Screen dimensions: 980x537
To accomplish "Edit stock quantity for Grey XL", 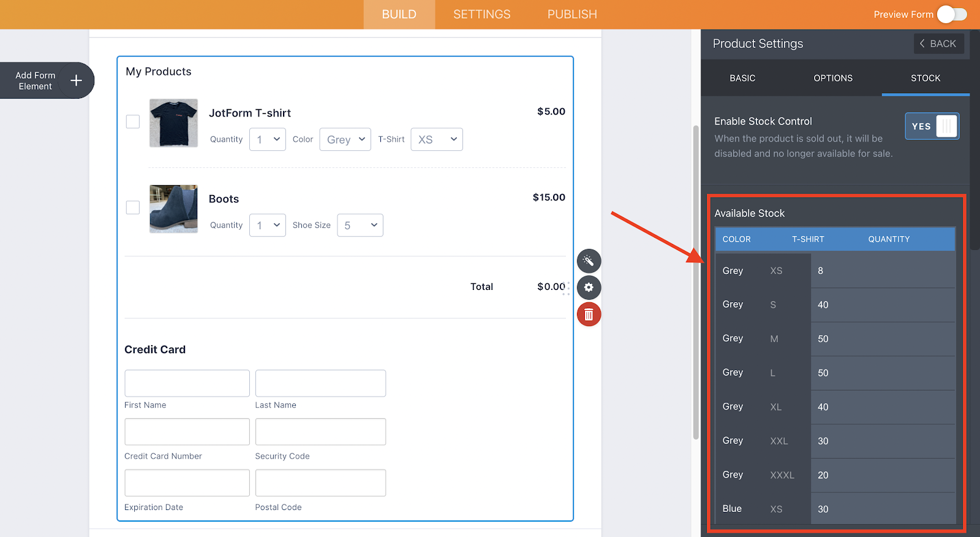I will point(883,407).
